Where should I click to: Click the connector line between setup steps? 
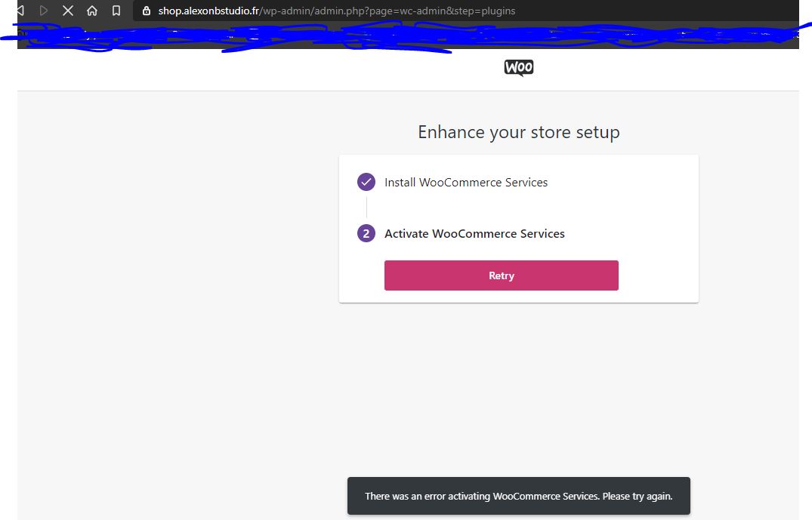[366, 208]
